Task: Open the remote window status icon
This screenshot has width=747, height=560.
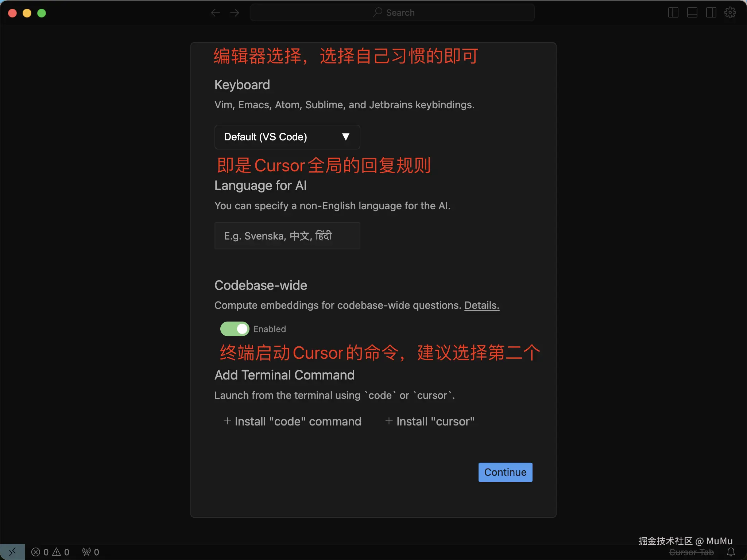Action: click(12, 552)
